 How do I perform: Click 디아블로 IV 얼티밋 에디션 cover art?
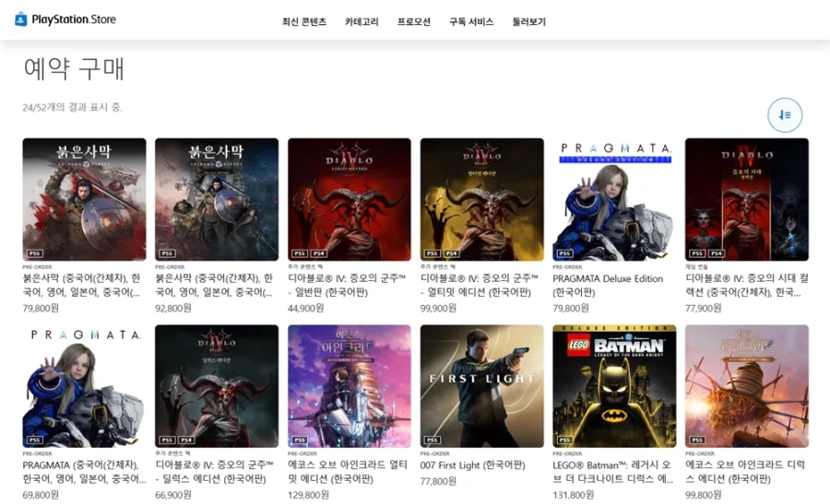[481, 199]
